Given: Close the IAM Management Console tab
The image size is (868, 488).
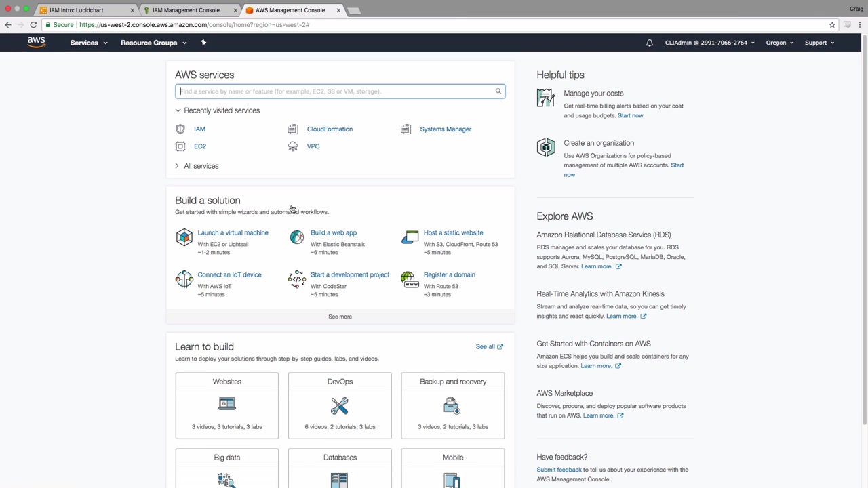Looking at the screenshot, I should tap(236, 10).
